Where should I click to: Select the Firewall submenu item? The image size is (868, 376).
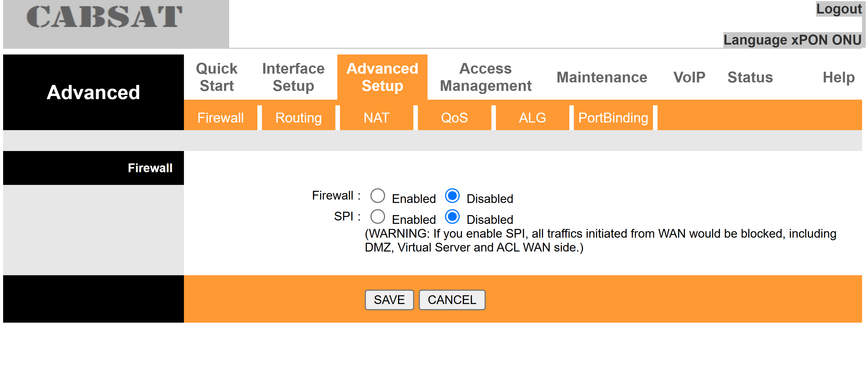tap(220, 118)
